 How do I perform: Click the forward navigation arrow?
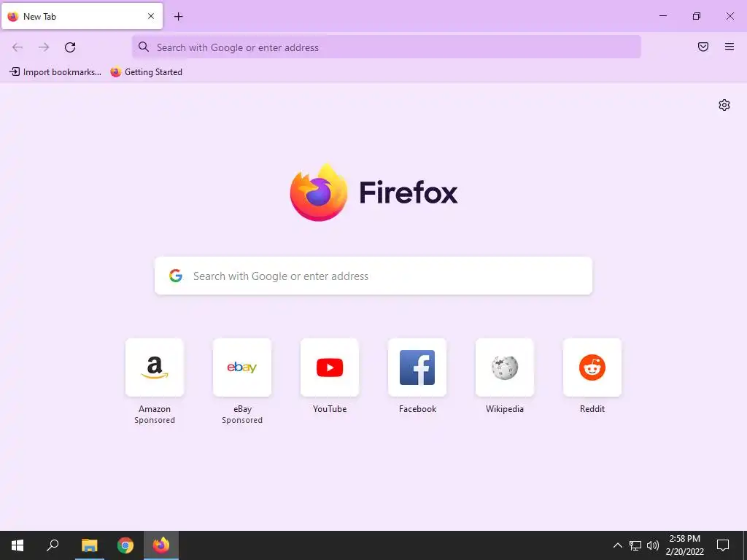[44, 47]
